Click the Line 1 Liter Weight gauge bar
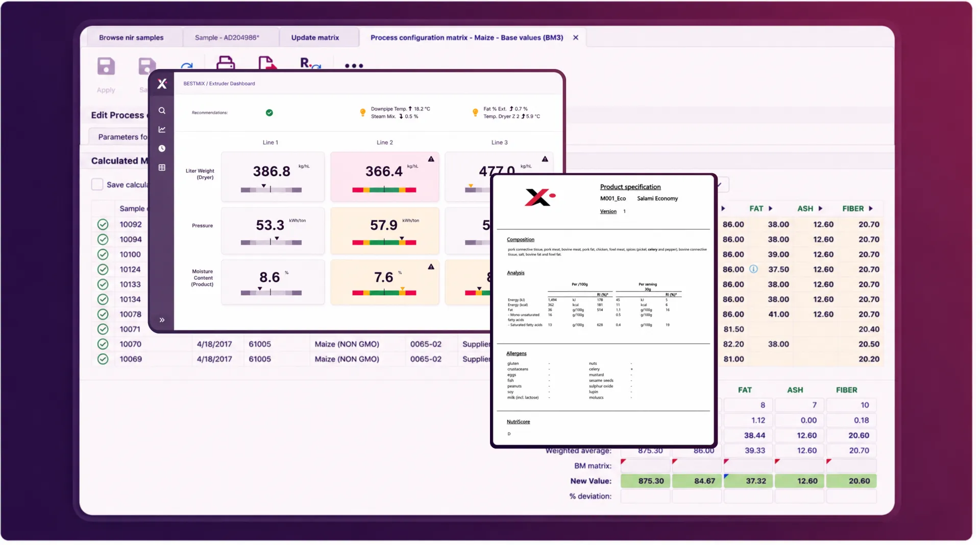 [x=271, y=189]
